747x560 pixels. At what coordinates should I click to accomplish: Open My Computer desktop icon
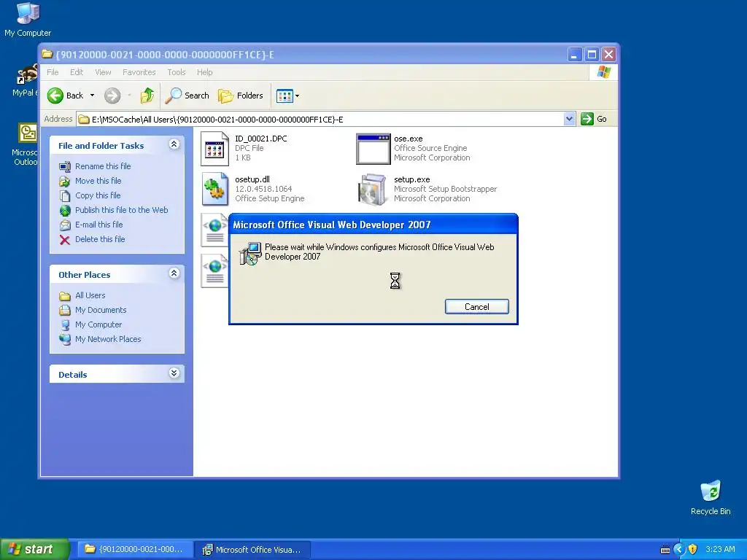point(28,20)
